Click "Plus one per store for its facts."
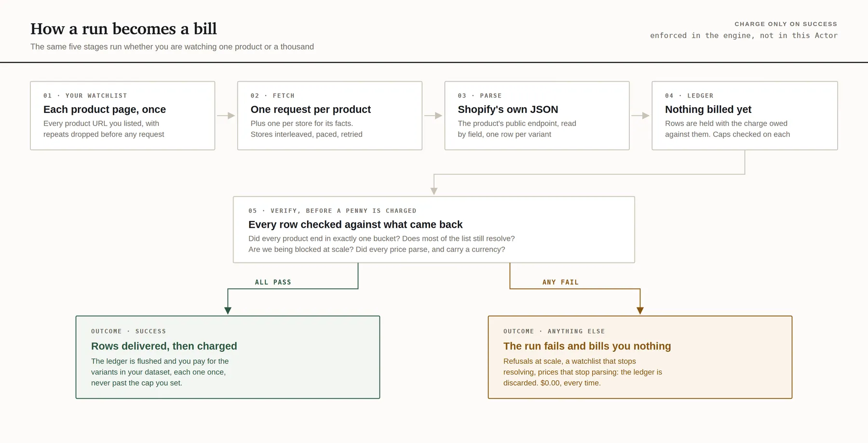Image resolution: width=868 pixels, height=443 pixels. 302,124
